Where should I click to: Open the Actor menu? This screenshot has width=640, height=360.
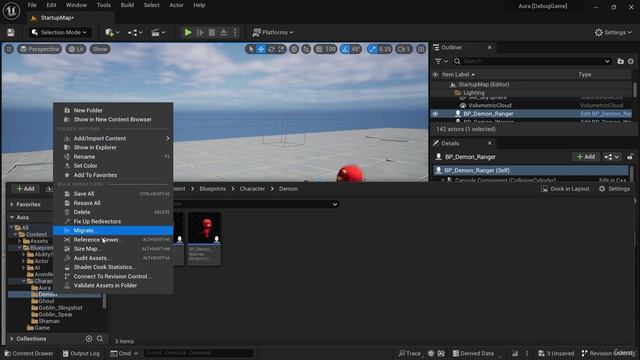pyautogui.click(x=176, y=5)
